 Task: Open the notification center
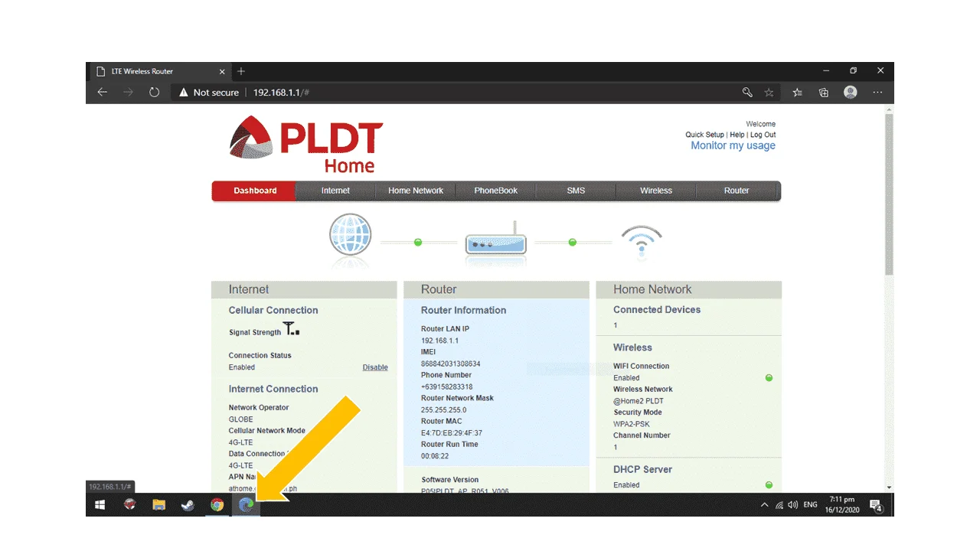point(877,505)
